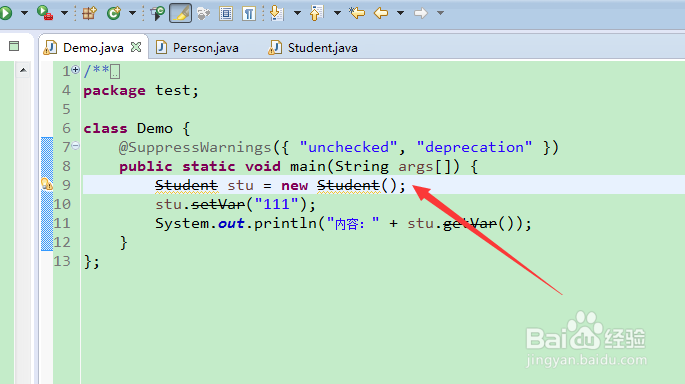Click line number 13 in the gutter
685x384 pixels.
pos(62,261)
